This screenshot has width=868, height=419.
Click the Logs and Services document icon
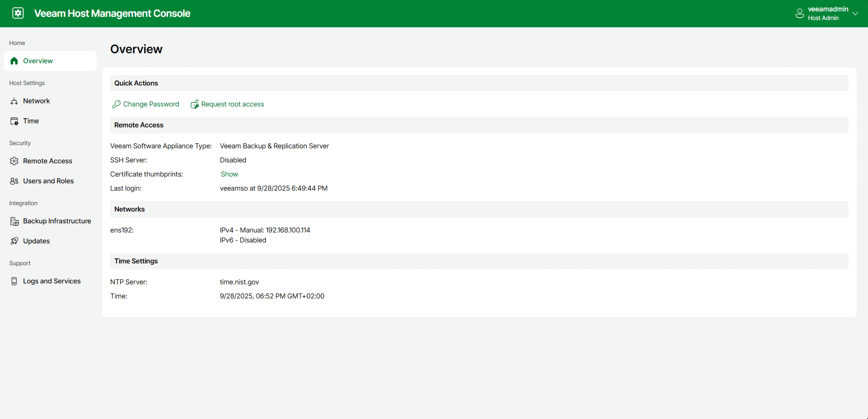pos(14,281)
